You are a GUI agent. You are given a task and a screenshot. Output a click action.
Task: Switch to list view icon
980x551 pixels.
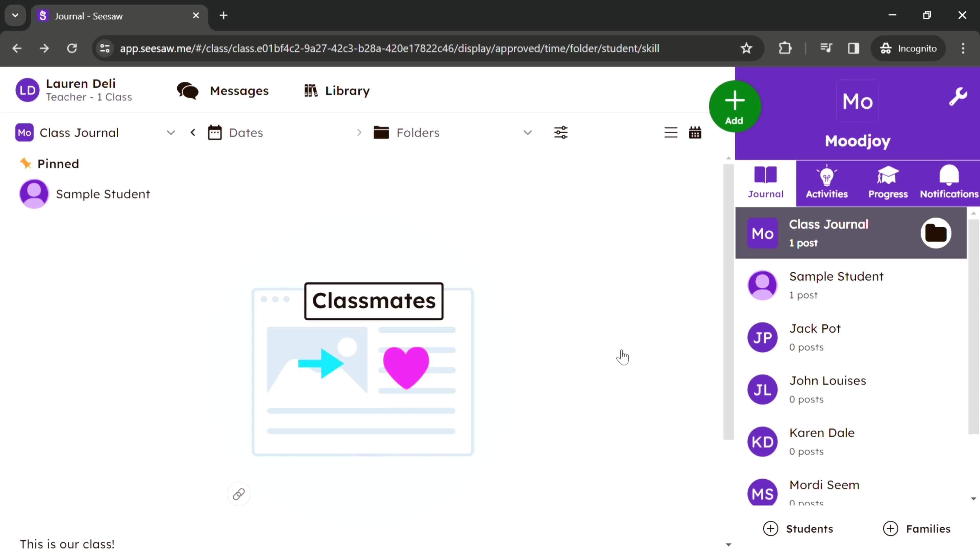(x=671, y=133)
